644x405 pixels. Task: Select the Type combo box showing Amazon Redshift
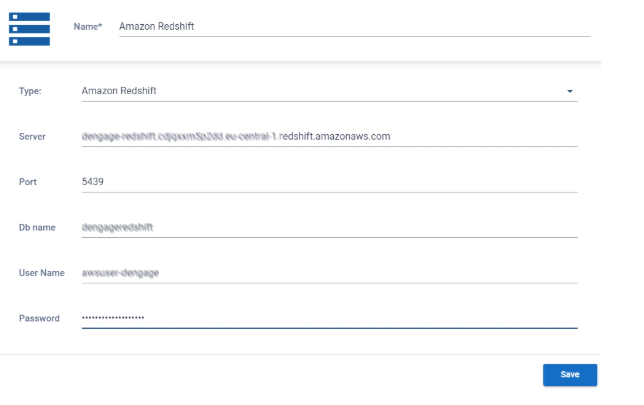pos(329,91)
